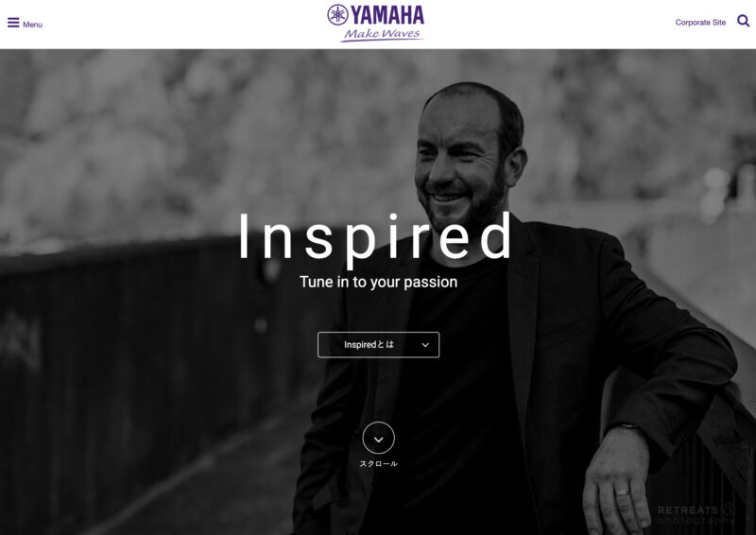Image resolution: width=756 pixels, height=535 pixels.
Task: Click the スクロール label
Action: coord(379,463)
